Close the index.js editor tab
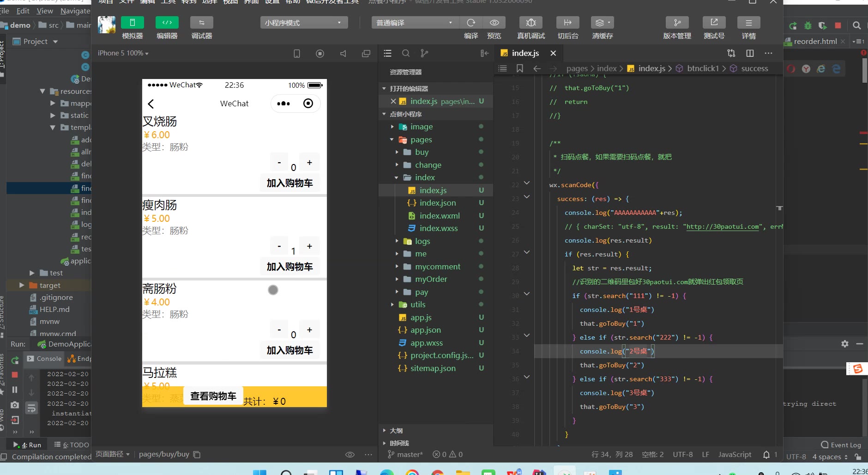 coord(553,53)
